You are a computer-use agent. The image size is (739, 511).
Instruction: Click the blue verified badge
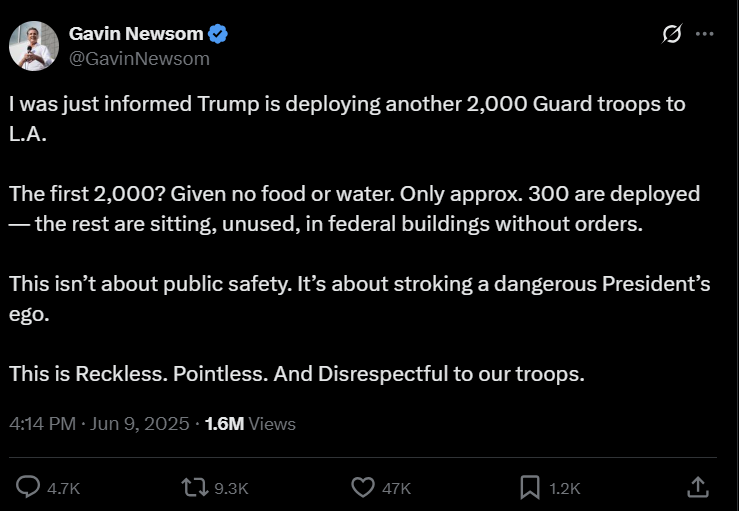click(x=218, y=34)
